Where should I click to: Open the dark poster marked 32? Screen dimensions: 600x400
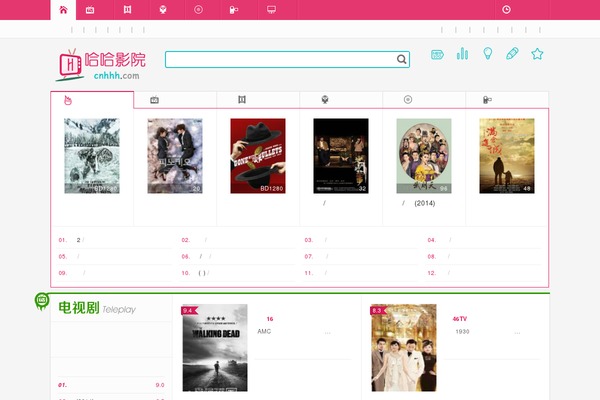[x=341, y=156]
